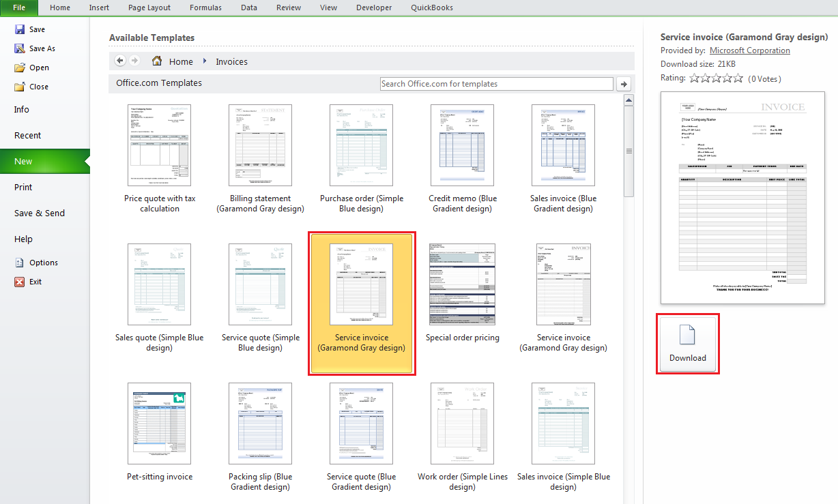The image size is (838, 504).
Task: Go forward with the right arrow button
Action: point(134,61)
